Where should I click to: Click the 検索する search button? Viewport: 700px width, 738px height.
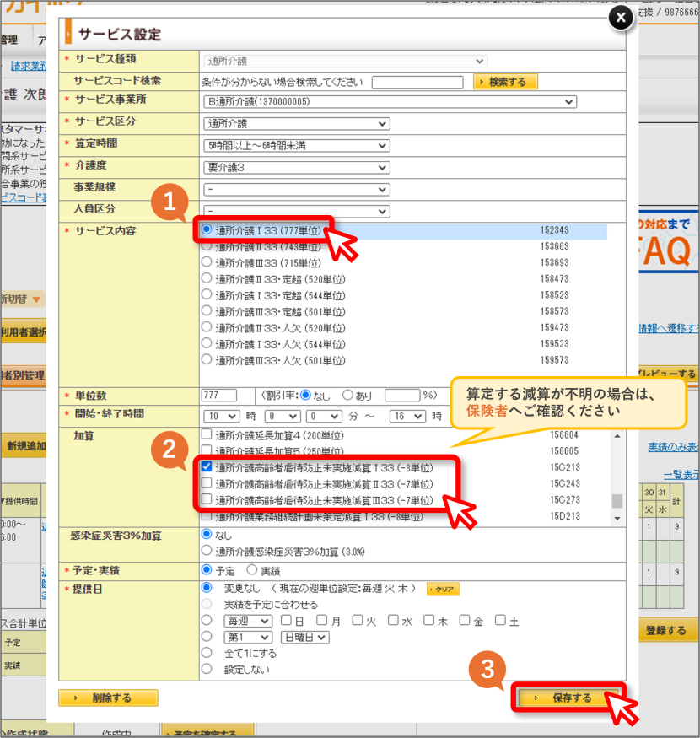click(505, 82)
